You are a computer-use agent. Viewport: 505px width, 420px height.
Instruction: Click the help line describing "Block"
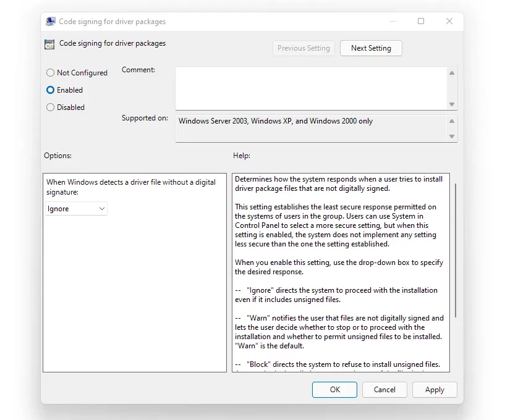pyautogui.click(x=337, y=364)
